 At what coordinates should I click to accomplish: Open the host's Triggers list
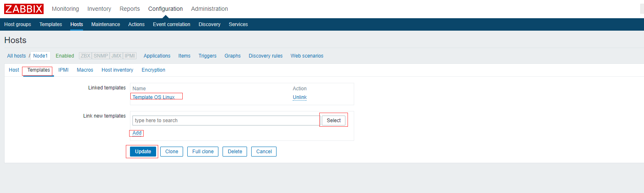[x=208, y=56]
